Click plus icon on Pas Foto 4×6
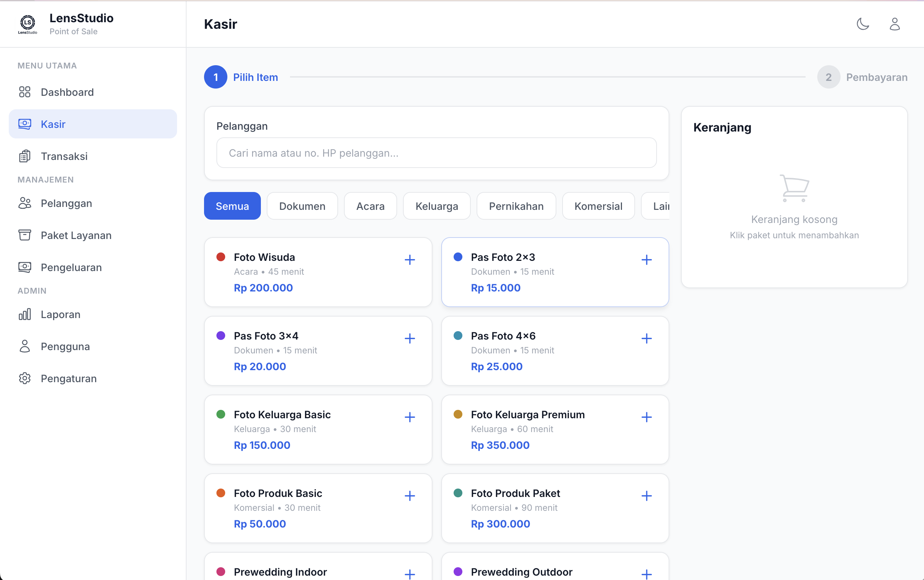The height and width of the screenshot is (580, 924). [x=646, y=338]
